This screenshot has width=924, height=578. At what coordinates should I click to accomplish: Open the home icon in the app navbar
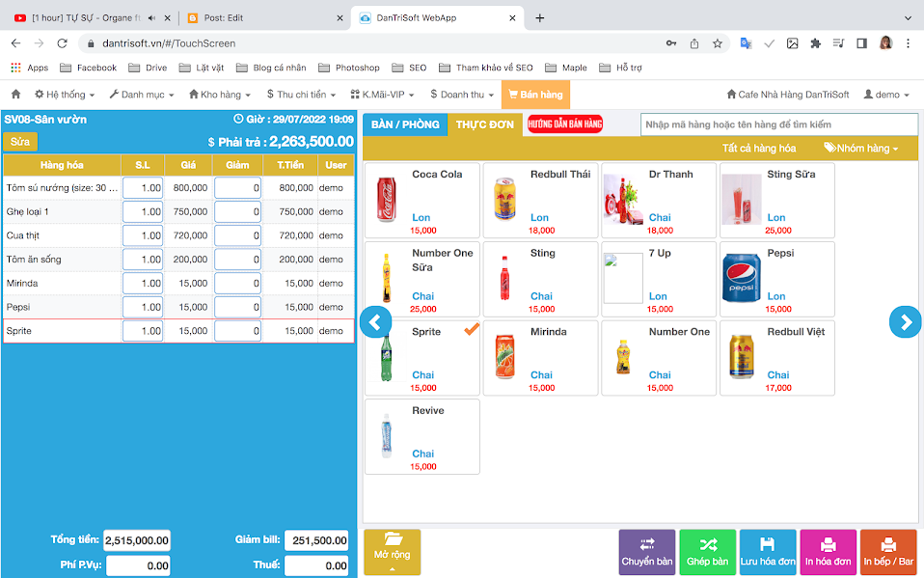coord(15,95)
